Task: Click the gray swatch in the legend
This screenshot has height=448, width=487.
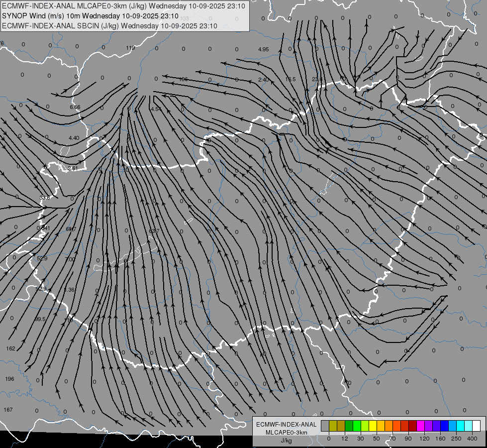Action: coord(325,426)
